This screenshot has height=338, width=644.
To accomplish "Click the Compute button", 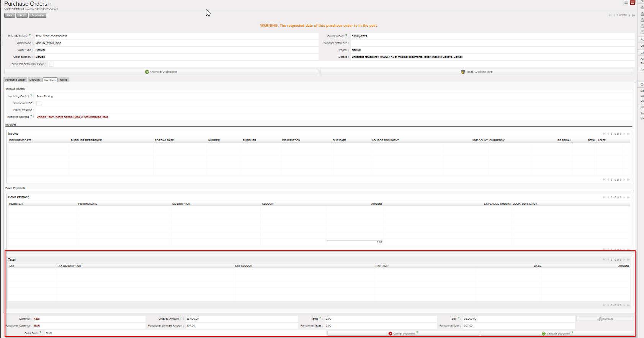I will (605, 319).
